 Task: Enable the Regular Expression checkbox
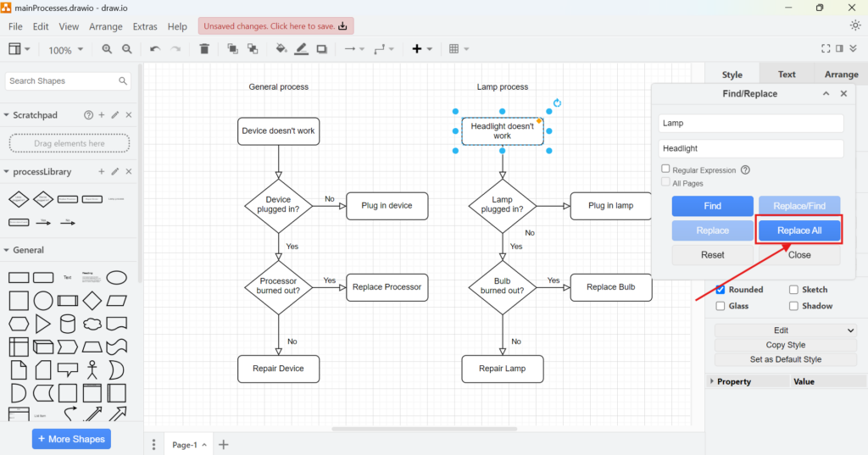pyautogui.click(x=666, y=169)
